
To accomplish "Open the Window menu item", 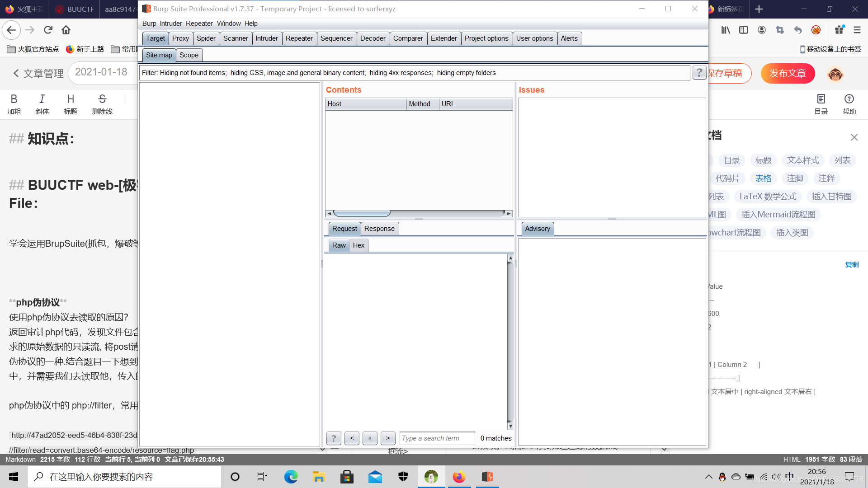I will (x=229, y=23).
